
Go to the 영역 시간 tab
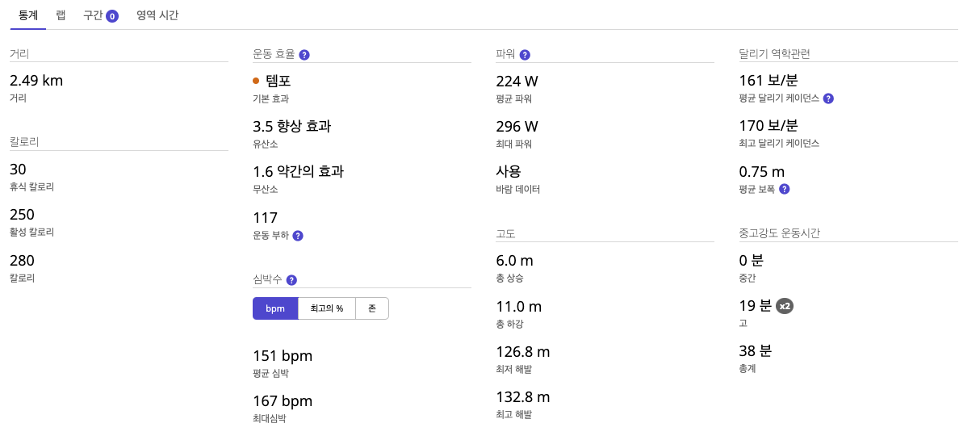click(x=157, y=15)
